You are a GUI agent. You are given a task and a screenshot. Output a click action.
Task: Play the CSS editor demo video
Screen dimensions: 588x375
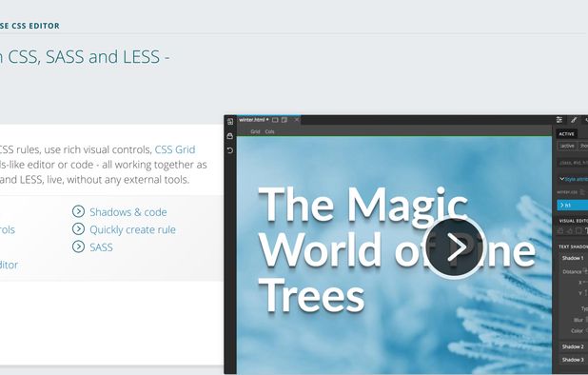click(x=455, y=247)
